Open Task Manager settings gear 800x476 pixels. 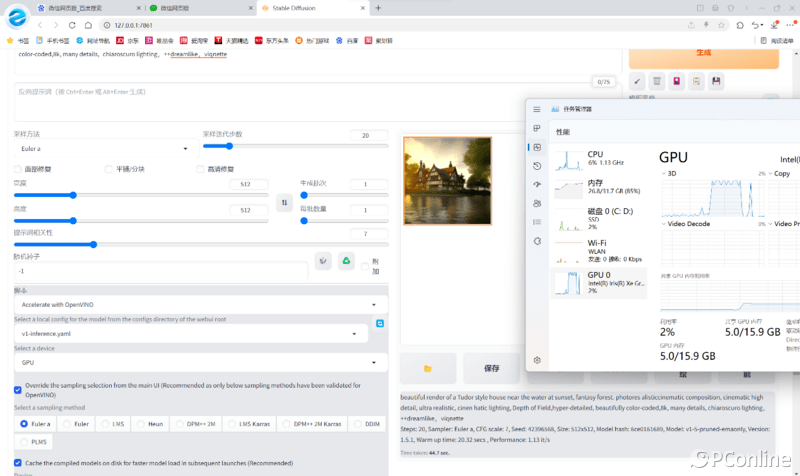pos(537,360)
